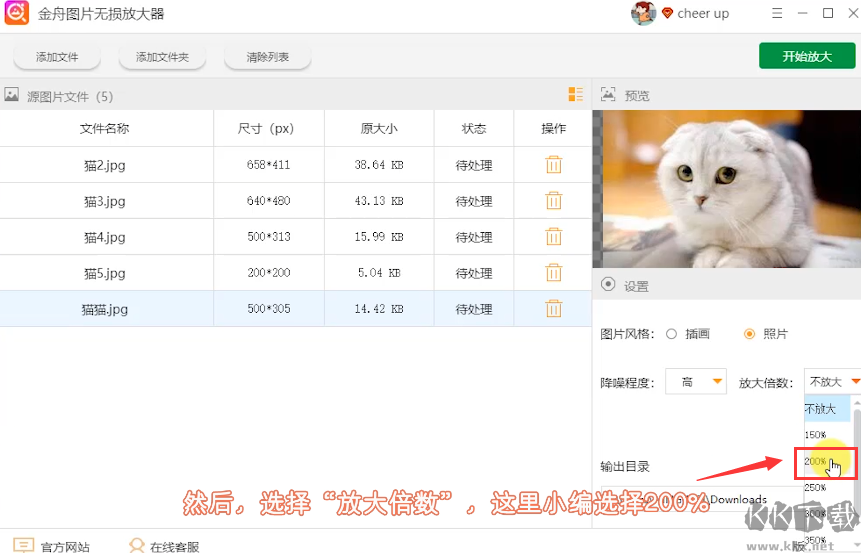Select the 插画 illustration radio button

[x=671, y=334]
